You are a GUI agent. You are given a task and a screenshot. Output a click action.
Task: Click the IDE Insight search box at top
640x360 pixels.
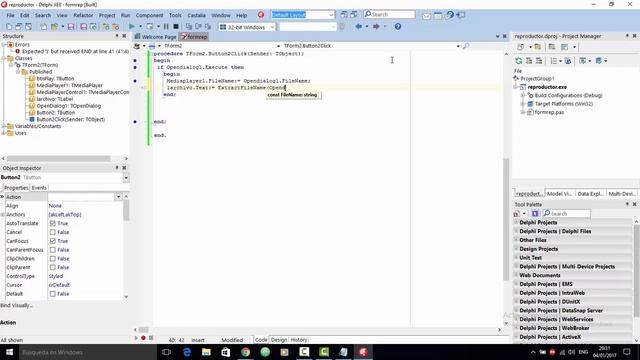pos(389,14)
